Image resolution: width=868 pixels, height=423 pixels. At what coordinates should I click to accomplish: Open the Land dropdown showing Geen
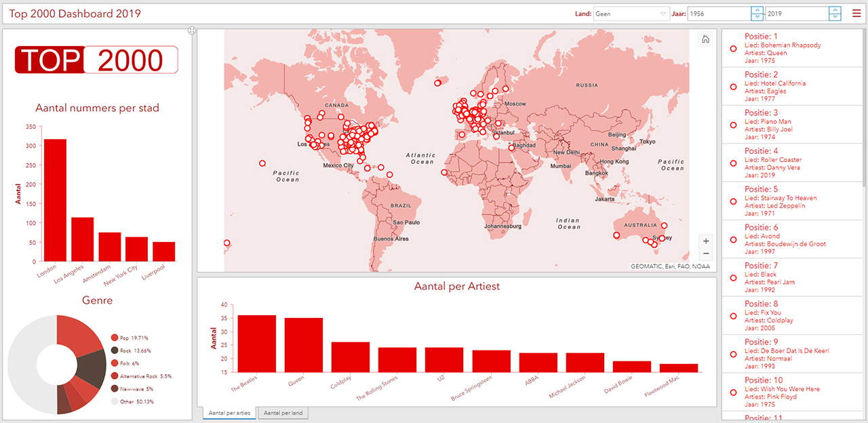pyautogui.click(x=631, y=14)
